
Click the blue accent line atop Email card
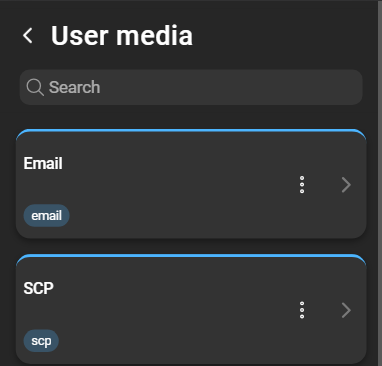pos(191,130)
